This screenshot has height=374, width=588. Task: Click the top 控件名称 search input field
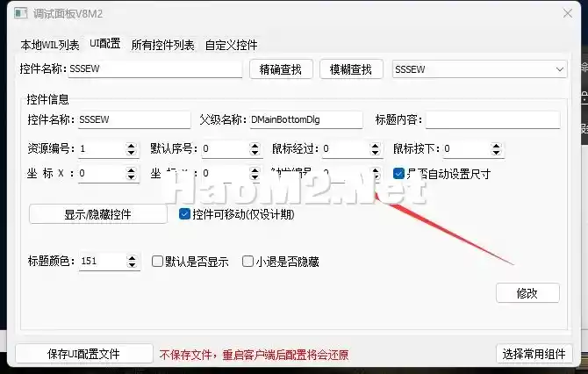point(154,69)
